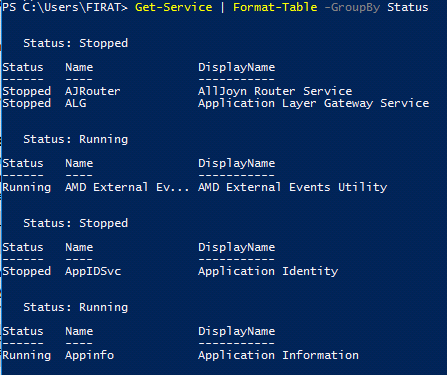
Task: Click the Get-Service command text
Action: point(173,7)
